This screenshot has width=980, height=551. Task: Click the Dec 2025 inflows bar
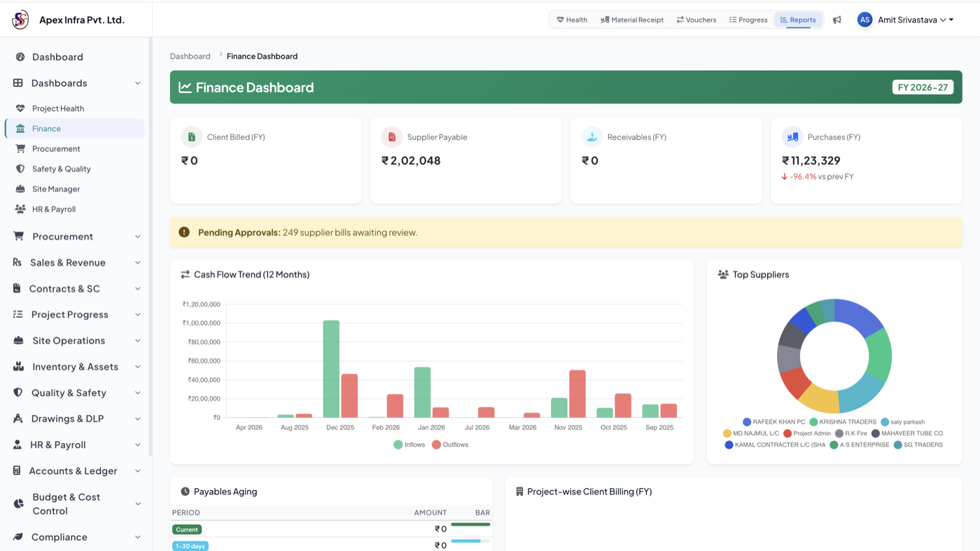tap(331, 369)
